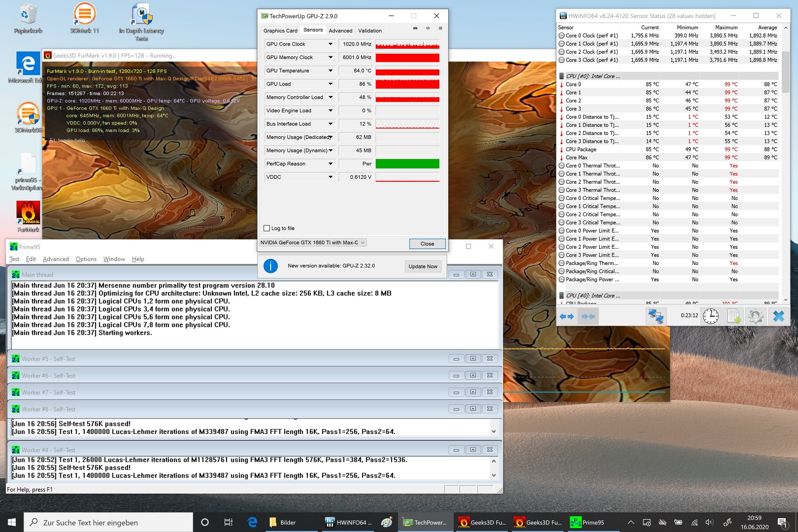Click the volume icon in the system tray
The image size is (798, 532).
click(x=709, y=522)
